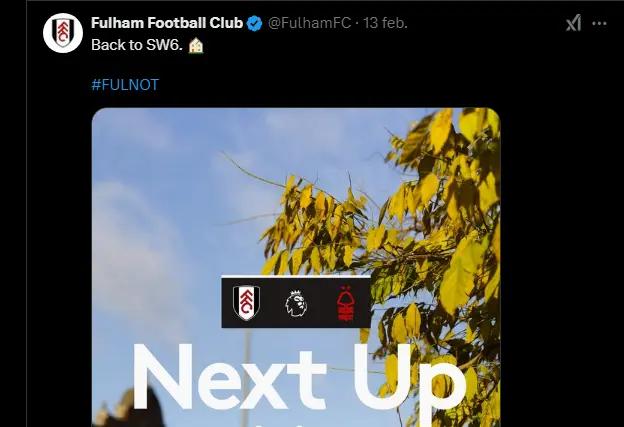This screenshot has width=624, height=427.
Task: Click the house emoji after SW6
Action: [196, 45]
